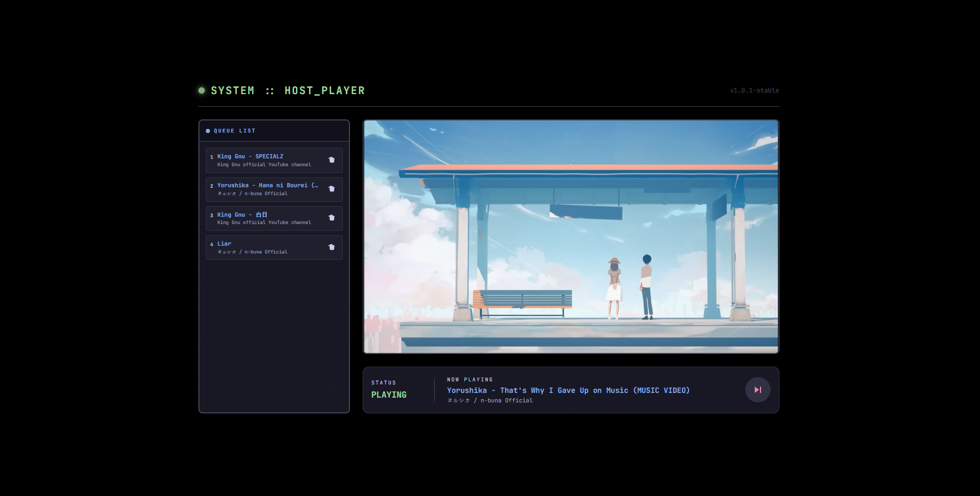Delete "King Gnu - SPECIALZ" using its trash icon
The image size is (980, 496).
332,160
